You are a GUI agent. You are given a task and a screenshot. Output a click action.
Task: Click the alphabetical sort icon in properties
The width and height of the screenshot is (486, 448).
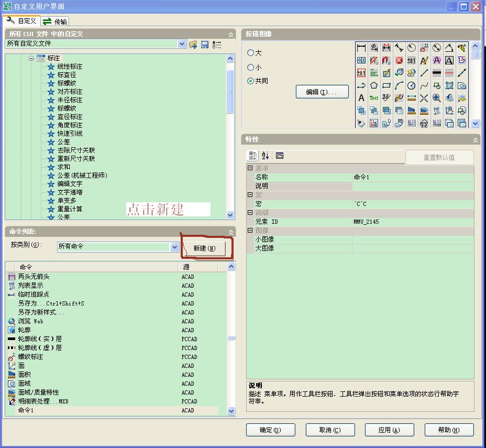click(x=266, y=156)
